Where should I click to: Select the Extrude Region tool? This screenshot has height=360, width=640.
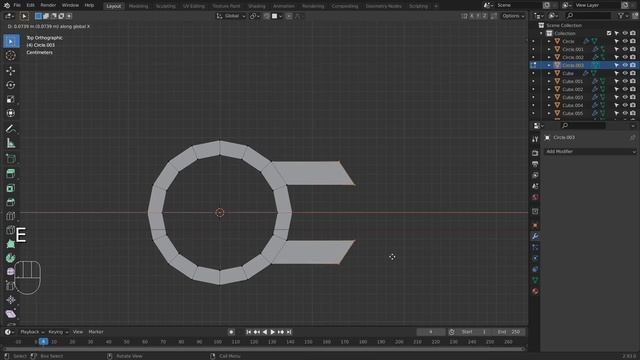tap(11, 173)
